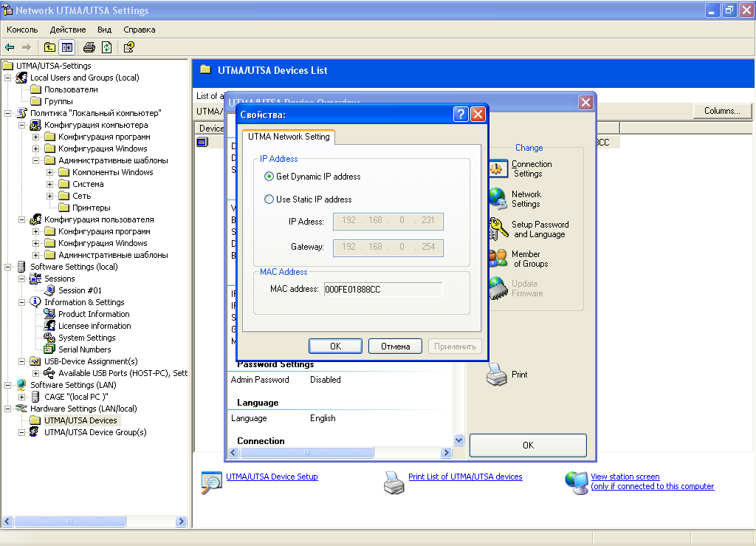Click the left tree pane horizontal scrollbar thumb
756x546 pixels.
tap(70, 521)
